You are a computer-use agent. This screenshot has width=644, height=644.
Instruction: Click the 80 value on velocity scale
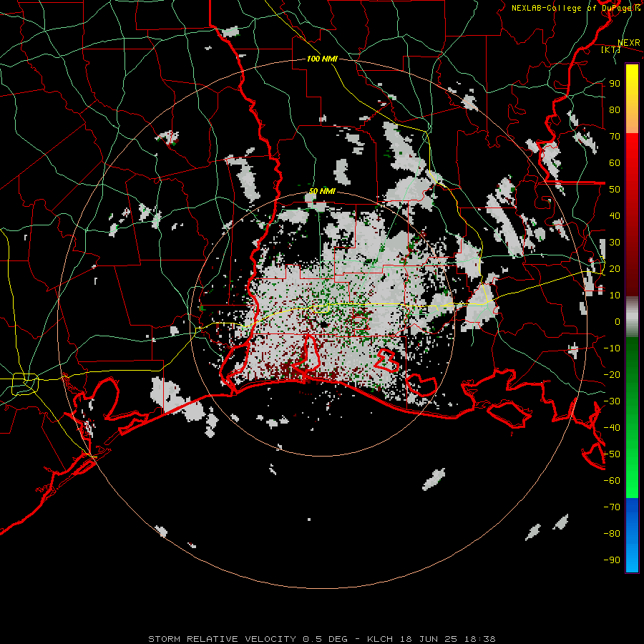click(615, 110)
